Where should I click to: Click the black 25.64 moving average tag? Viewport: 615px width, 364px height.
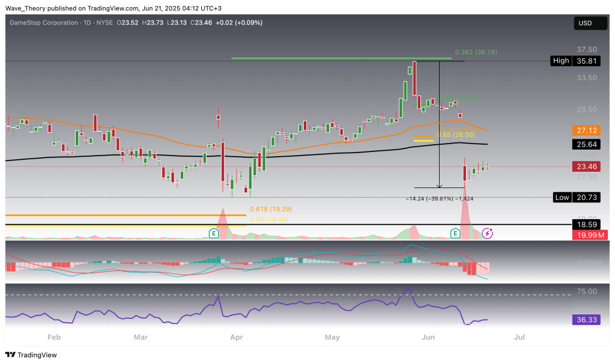586,144
